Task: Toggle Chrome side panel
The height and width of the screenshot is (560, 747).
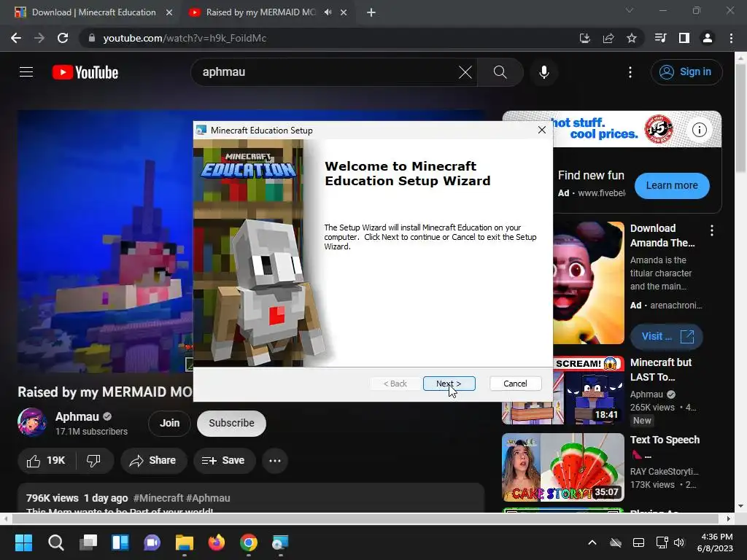Action: tap(684, 38)
